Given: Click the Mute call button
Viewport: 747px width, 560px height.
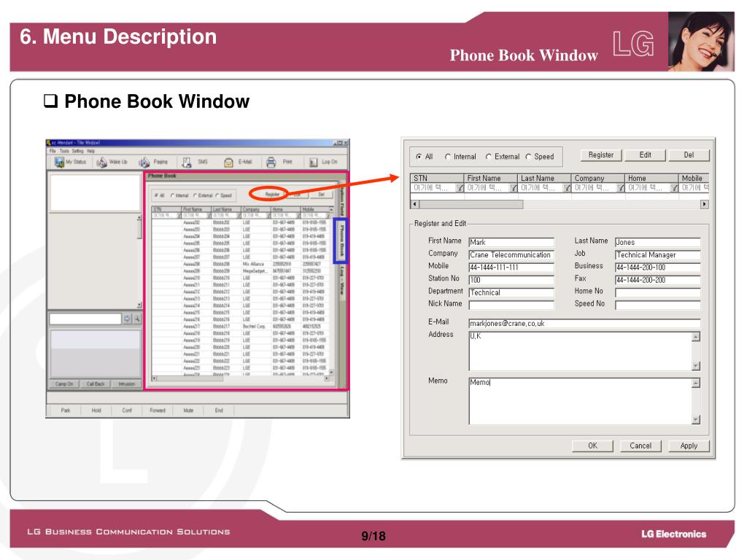Looking at the screenshot, I should tap(188, 411).
